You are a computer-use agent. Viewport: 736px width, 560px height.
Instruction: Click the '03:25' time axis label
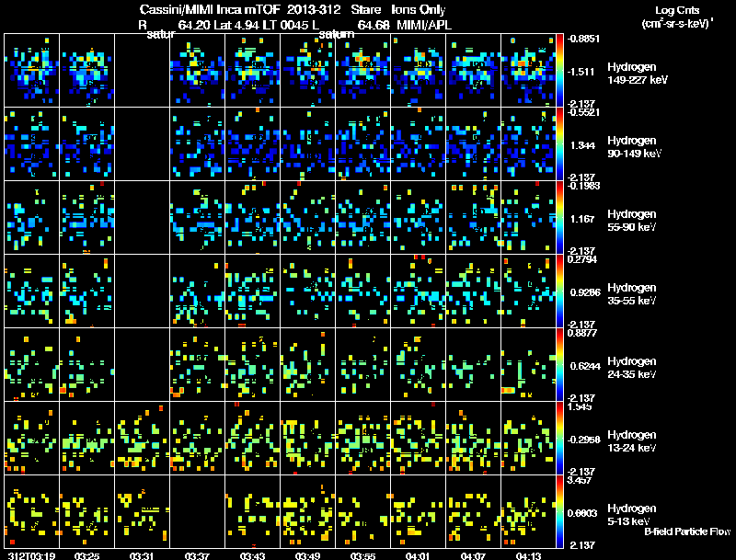click(86, 555)
